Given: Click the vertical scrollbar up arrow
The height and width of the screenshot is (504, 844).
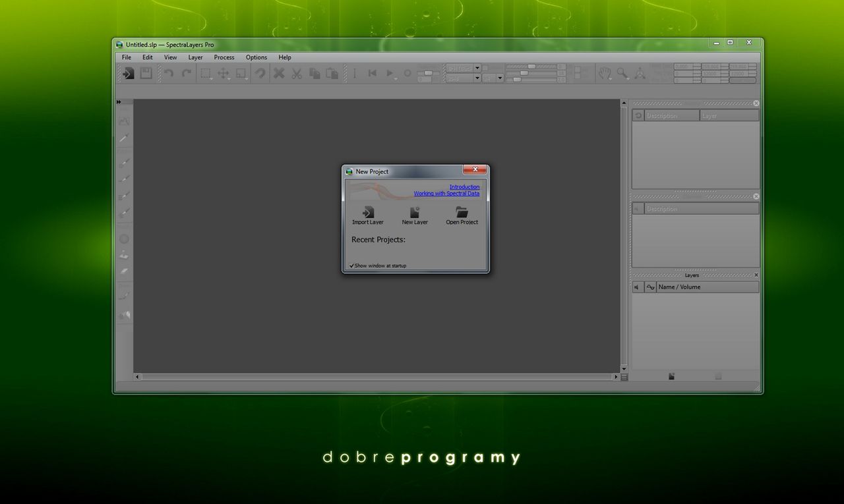Looking at the screenshot, I should pyautogui.click(x=624, y=103).
